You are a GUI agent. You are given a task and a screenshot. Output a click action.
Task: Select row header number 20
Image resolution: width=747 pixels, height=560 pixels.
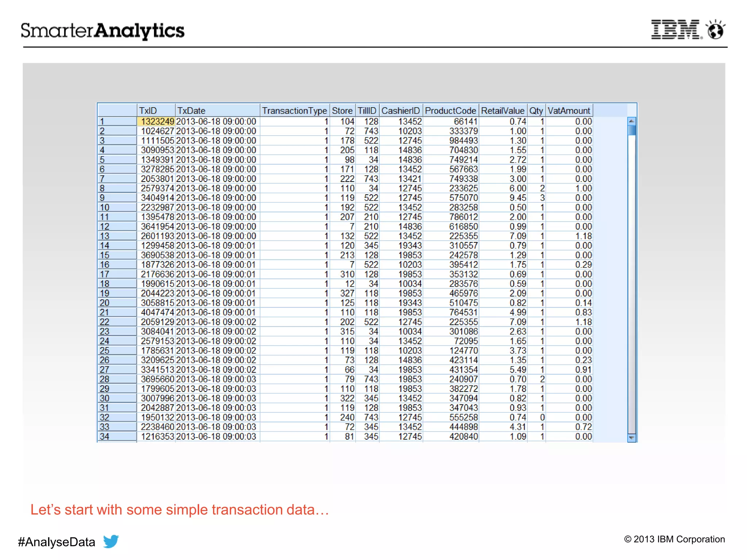(x=117, y=303)
